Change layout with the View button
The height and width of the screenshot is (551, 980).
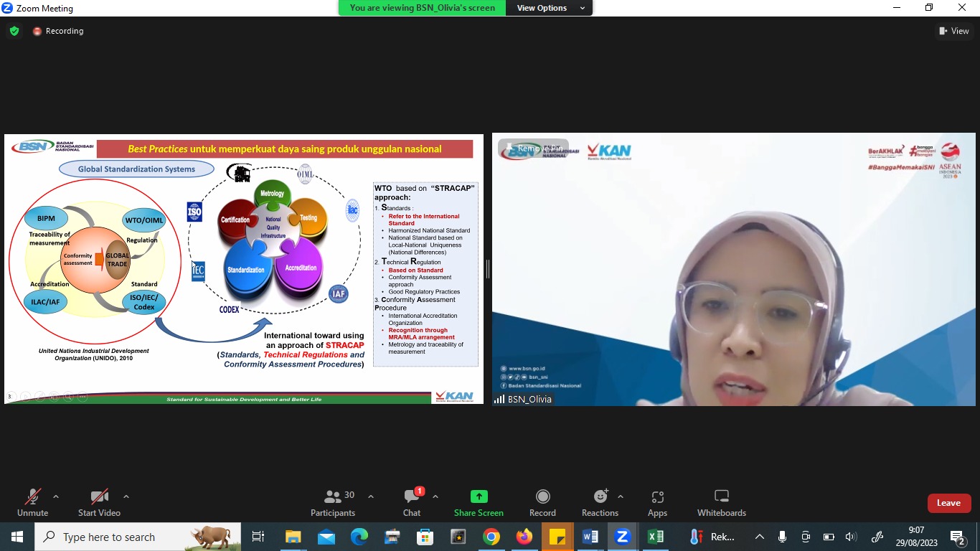[x=954, y=31]
